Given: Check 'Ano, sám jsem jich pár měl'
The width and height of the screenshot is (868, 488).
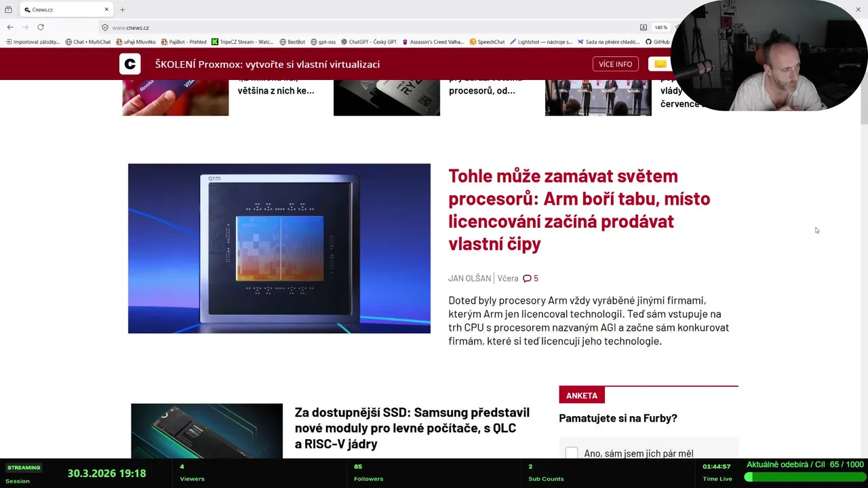Looking at the screenshot, I should [572, 453].
